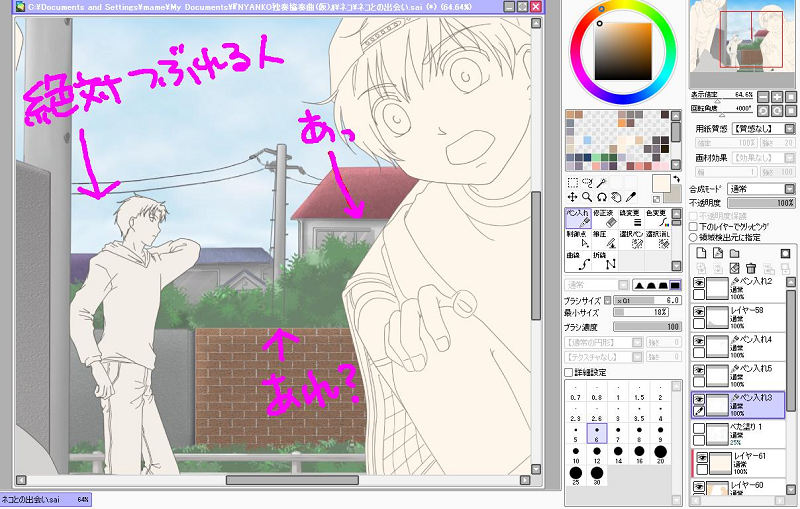Viewport: 800px width, 509px height.
Task: Switch to ネコとの出会い.sai document tab
Action: [45, 500]
